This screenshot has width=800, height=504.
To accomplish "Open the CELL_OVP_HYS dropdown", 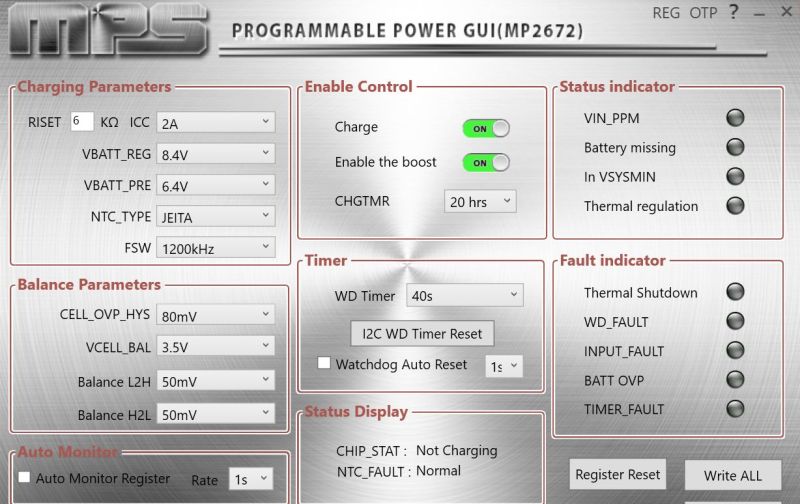I will tap(215, 315).
